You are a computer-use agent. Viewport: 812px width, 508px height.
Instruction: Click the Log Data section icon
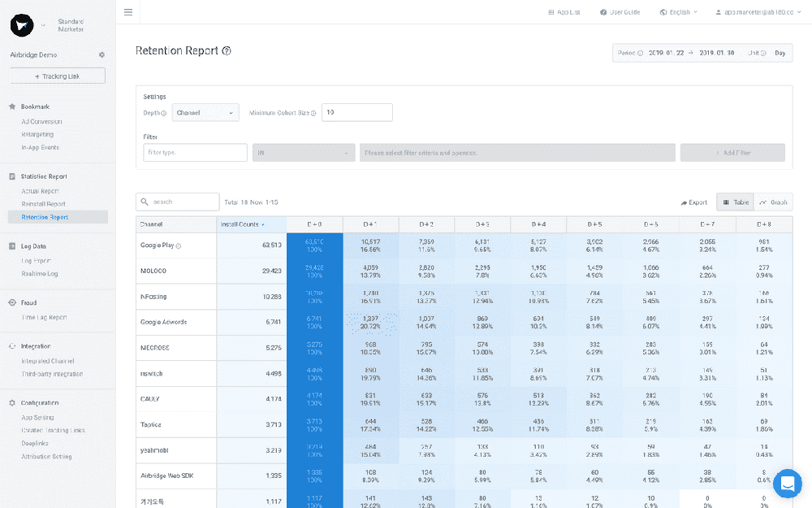pos(12,246)
